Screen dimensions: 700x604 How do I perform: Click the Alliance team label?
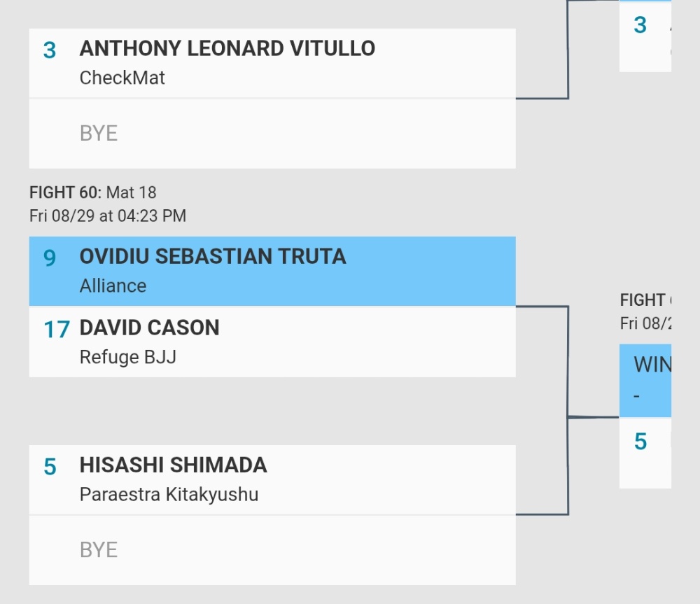point(113,286)
